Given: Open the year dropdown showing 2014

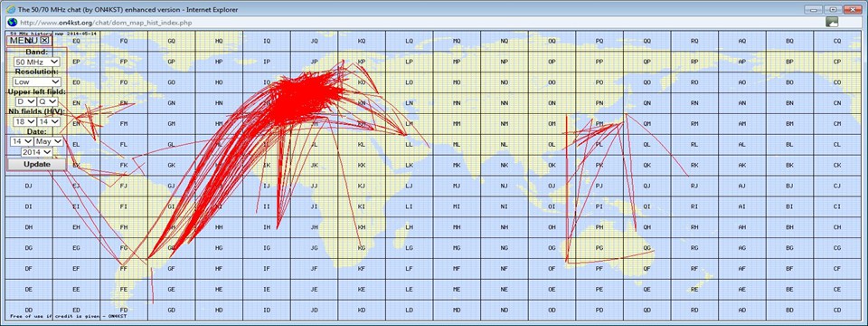Looking at the screenshot, I should coord(36,152).
